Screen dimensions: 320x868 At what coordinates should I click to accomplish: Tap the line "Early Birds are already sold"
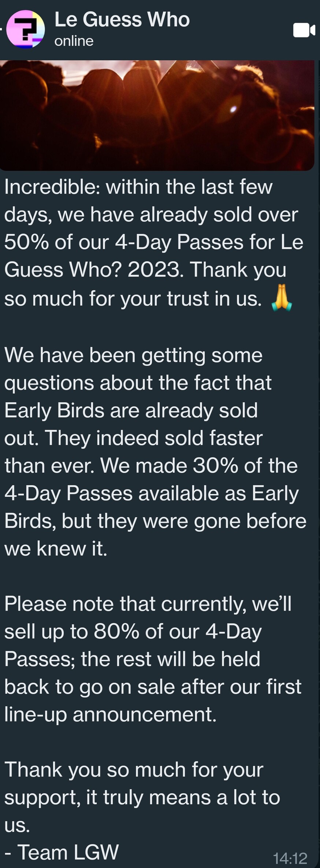tap(131, 410)
